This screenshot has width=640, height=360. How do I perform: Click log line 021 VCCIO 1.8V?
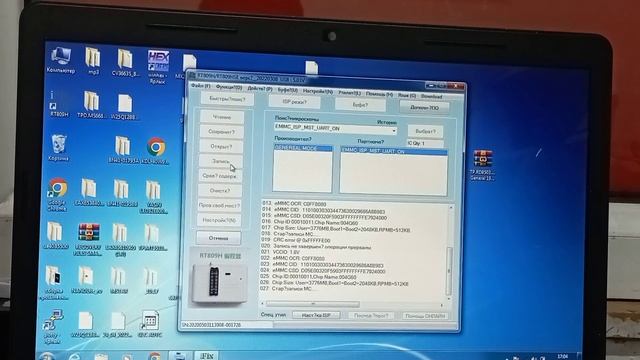pyautogui.click(x=280, y=252)
